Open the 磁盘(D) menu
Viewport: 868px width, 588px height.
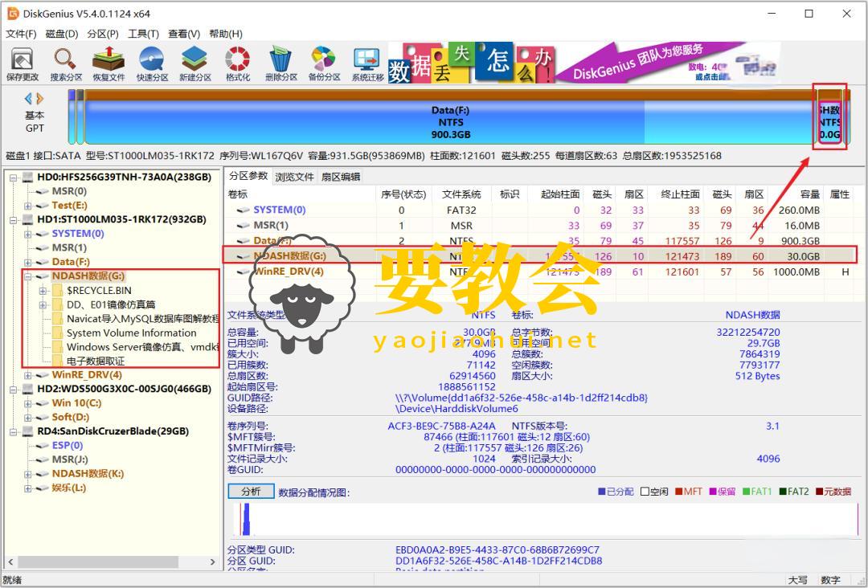[x=61, y=34]
